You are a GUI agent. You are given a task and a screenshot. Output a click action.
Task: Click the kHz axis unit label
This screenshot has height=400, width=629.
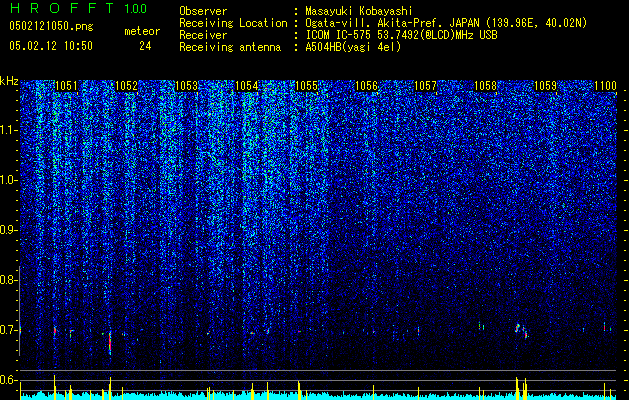(x=9, y=81)
